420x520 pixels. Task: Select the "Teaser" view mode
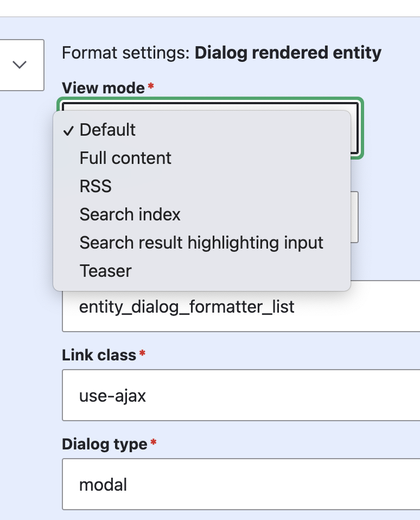click(x=105, y=270)
